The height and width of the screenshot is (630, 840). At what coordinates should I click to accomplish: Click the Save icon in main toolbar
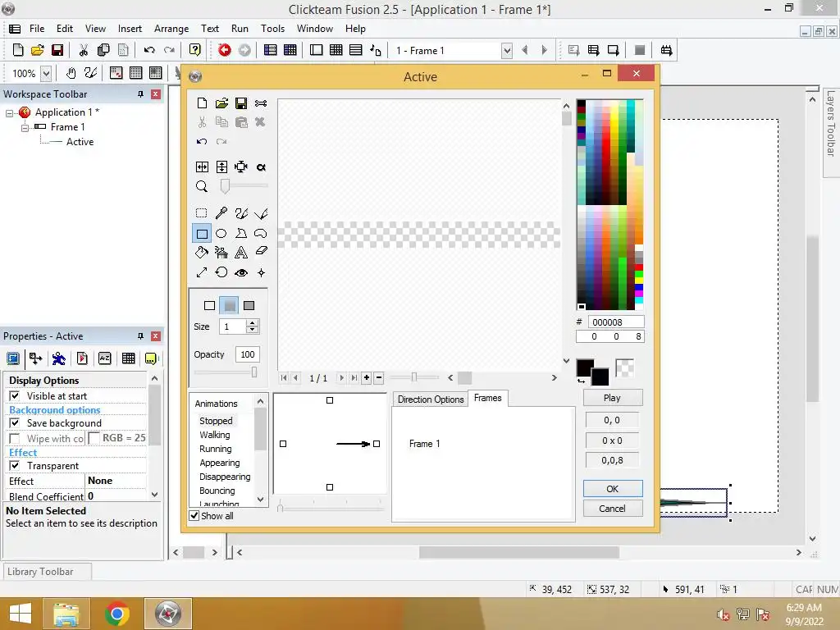57,50
